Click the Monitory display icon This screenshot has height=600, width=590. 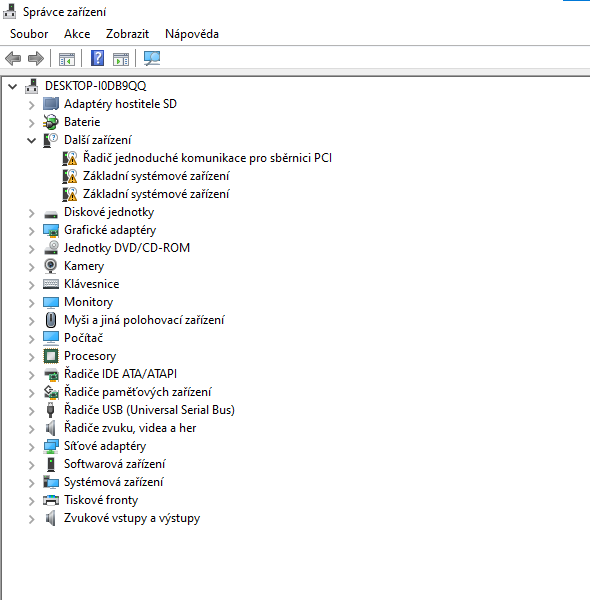(51, 302)
